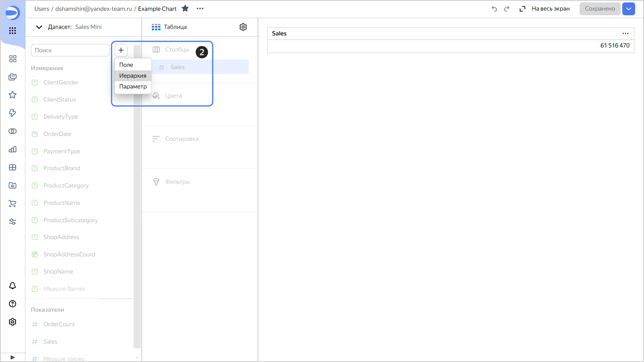Open the ellipsis menu next to chart title
Image resolution: width=644 pixels, height=362 pixels.
tap(200, 8)
